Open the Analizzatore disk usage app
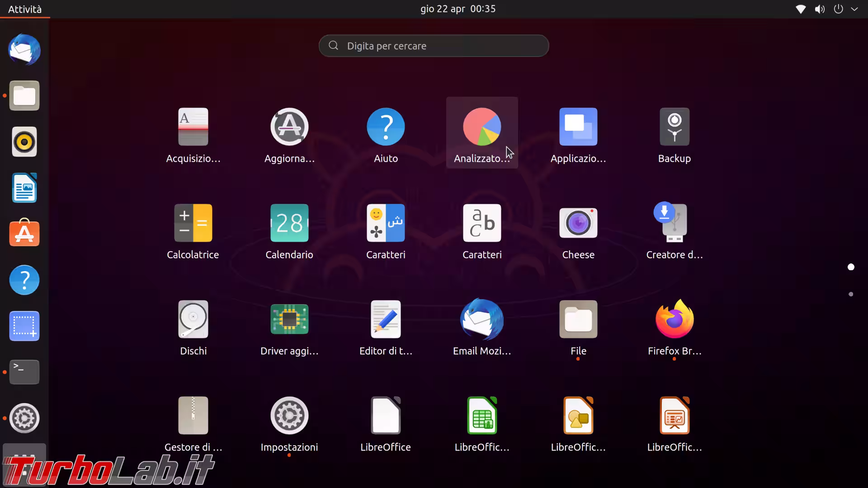This screenshot has width=868, height=488. (x=482, y=127)
